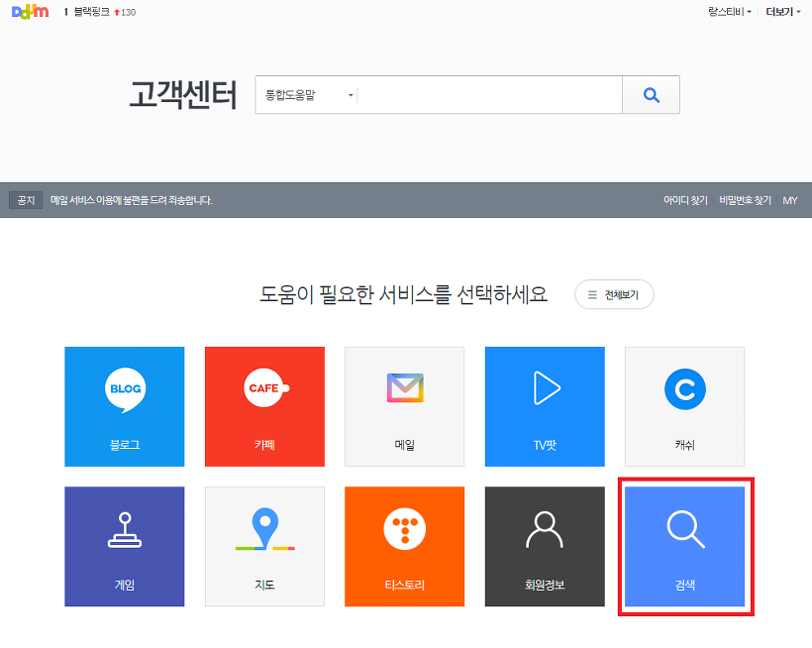Viewport: 812px width, 648px height.
Task: Open the Daum logo home link
Action: (30, 12)
